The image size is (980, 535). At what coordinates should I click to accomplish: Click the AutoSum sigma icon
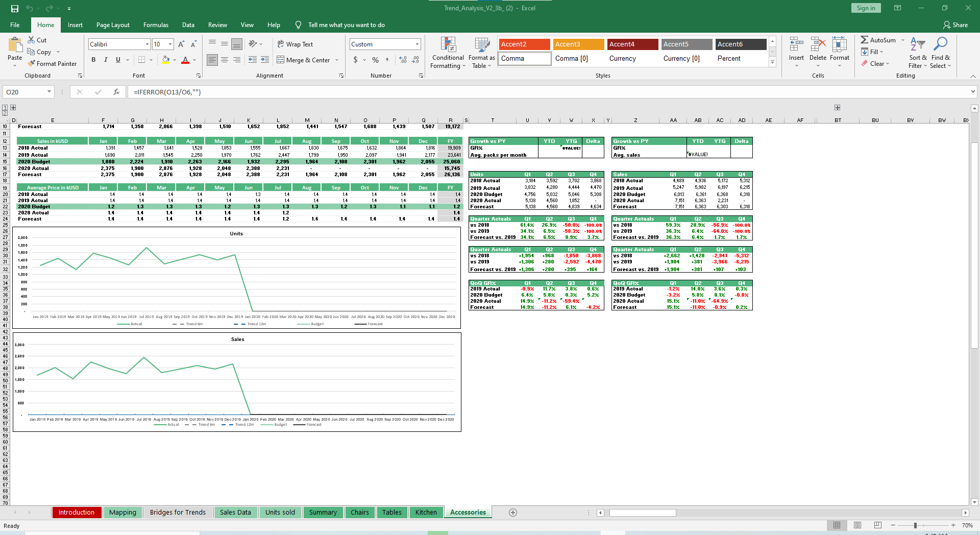[864, 40]
